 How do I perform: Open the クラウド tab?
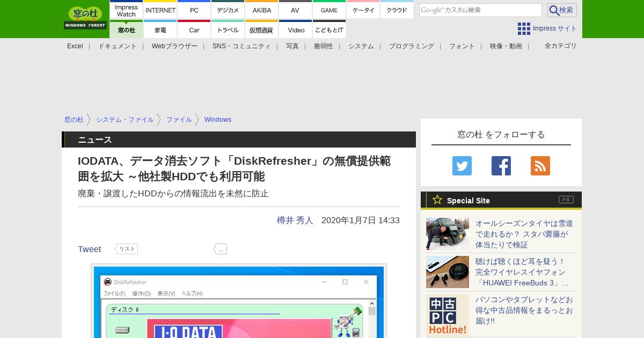tap(397, 10)
